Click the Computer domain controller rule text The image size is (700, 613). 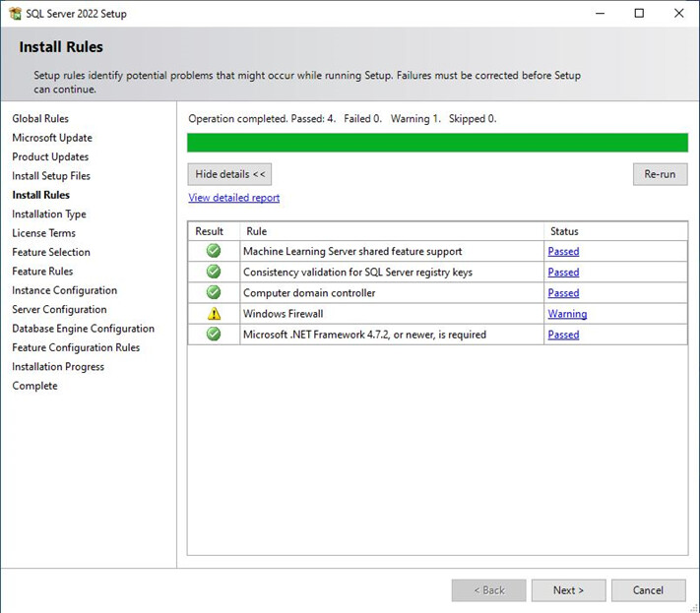309,293
